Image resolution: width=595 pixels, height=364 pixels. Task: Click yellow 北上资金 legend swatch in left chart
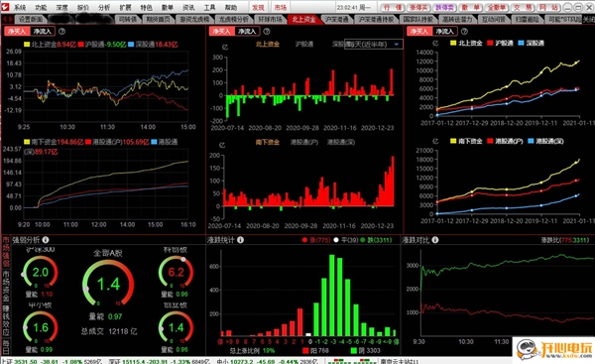27,45
